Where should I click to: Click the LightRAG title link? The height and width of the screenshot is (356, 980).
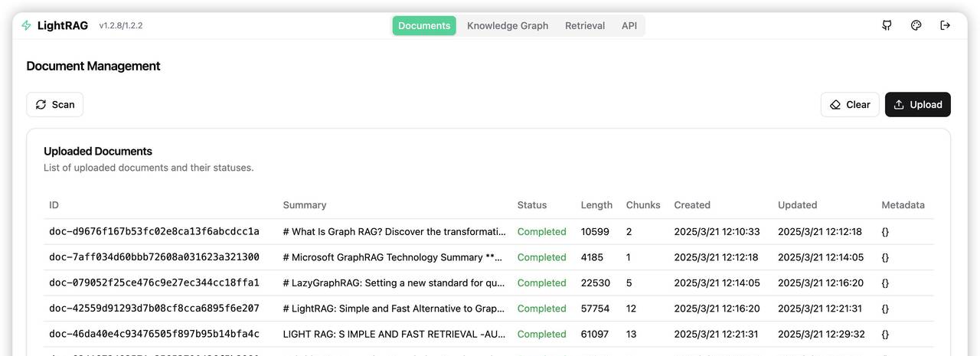(62, 25)
